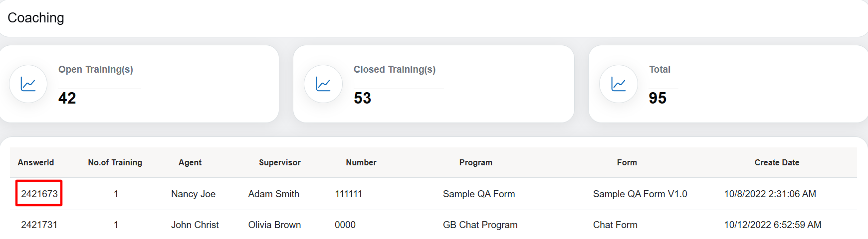Click the Supervisor column header
868x239 pixels.
tap(280, 162)
